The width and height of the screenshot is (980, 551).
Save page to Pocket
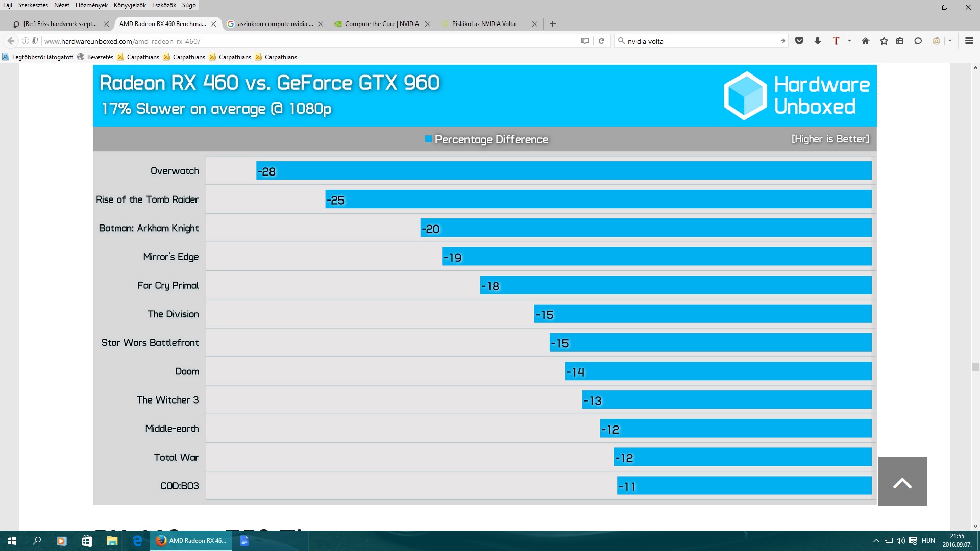799,41
